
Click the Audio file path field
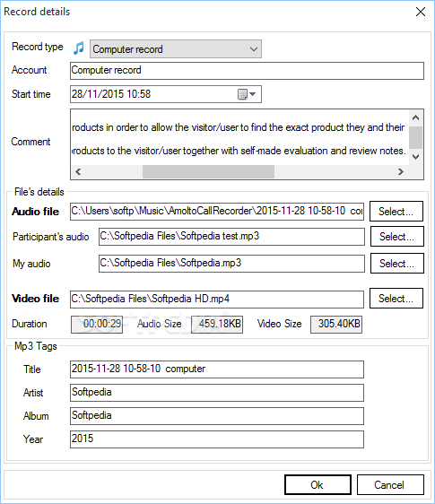[217, 211]
